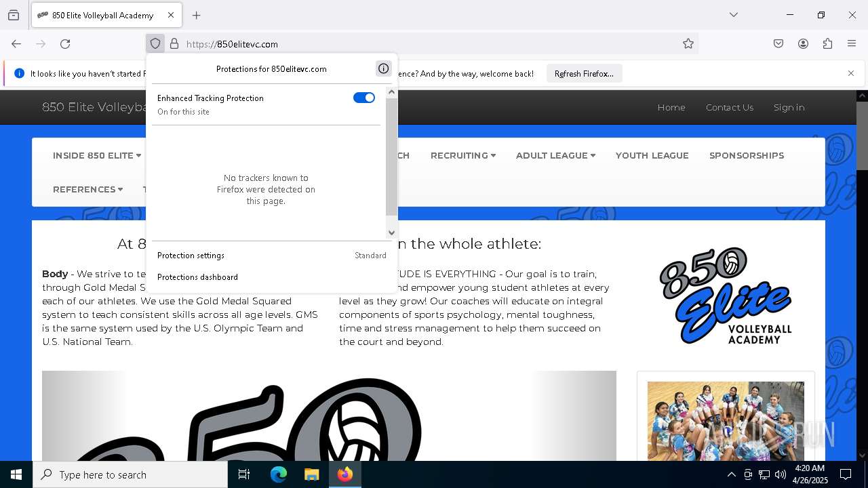The width and height of the screenshot is (868, 488).
Task: Open the Firefox application menu
Action: [852, 44]
